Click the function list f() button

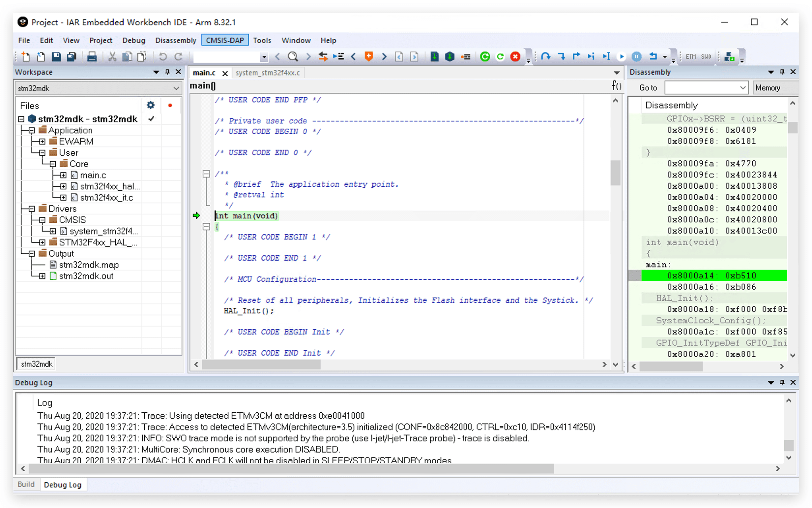(x=616, y=86)
